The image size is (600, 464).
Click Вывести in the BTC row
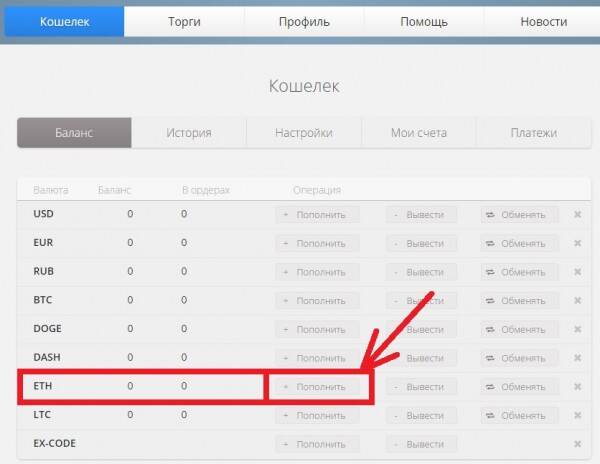tap(421, 301)
